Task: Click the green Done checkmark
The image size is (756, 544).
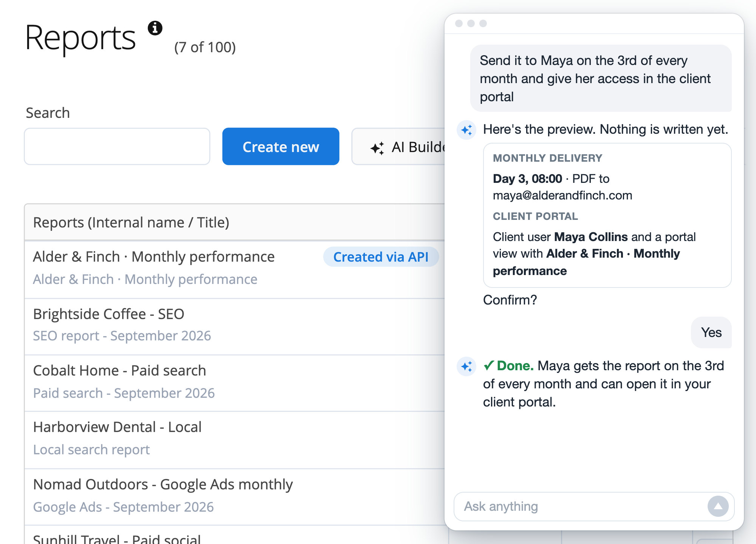Action: pos(488,365)
